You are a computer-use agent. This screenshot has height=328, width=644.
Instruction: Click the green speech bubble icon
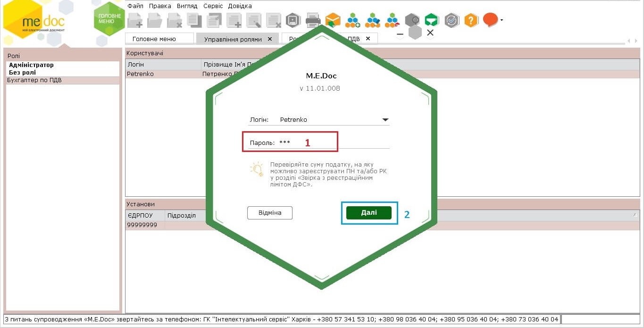(431, 20)
